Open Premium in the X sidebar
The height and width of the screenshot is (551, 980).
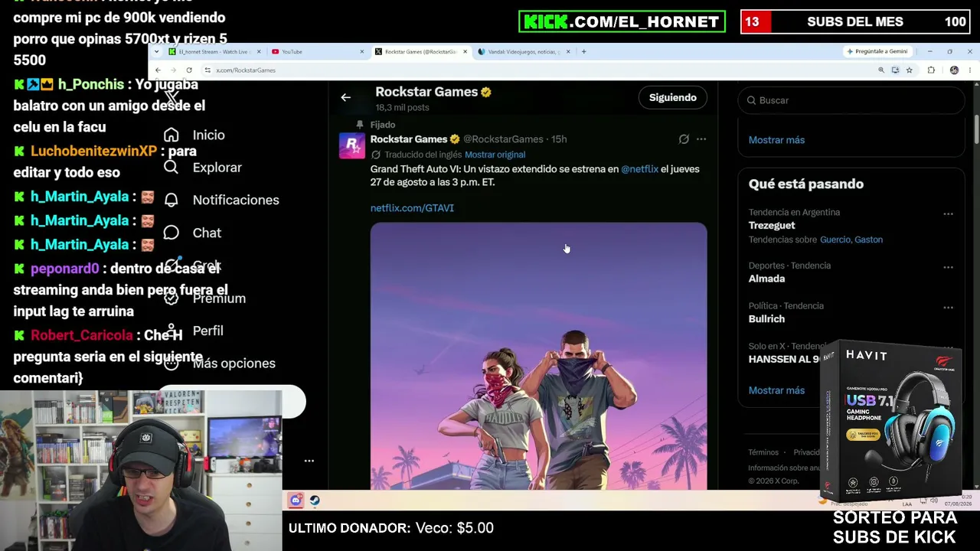pos(205,298)
